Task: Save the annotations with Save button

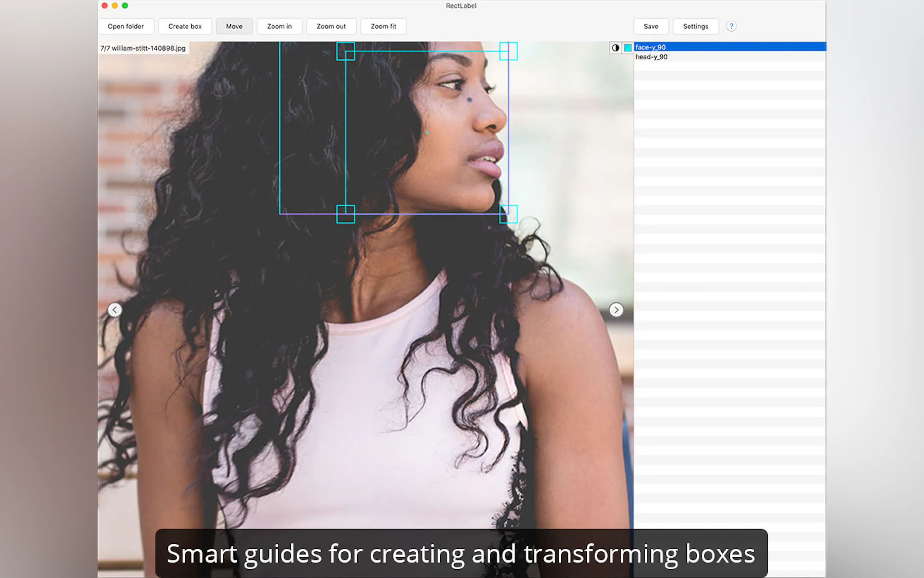Action: [651, 26]
